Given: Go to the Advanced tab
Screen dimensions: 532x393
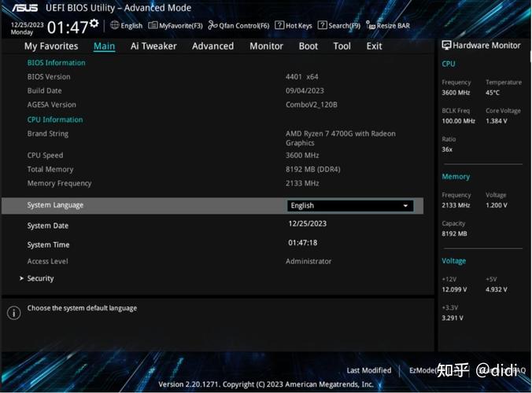Looking at the screenshot, I should pyautogui.click(x=212, y=46).
